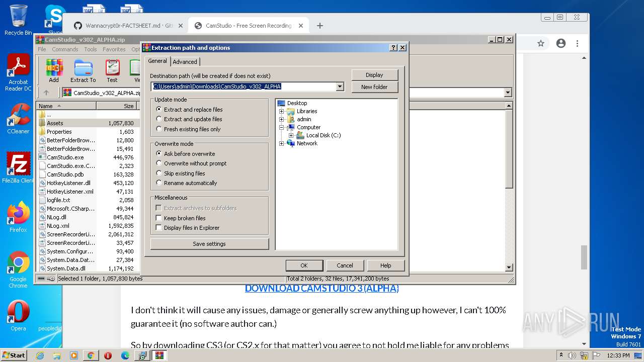Click the volume speaker tray icon

click(x=572, y=355)
